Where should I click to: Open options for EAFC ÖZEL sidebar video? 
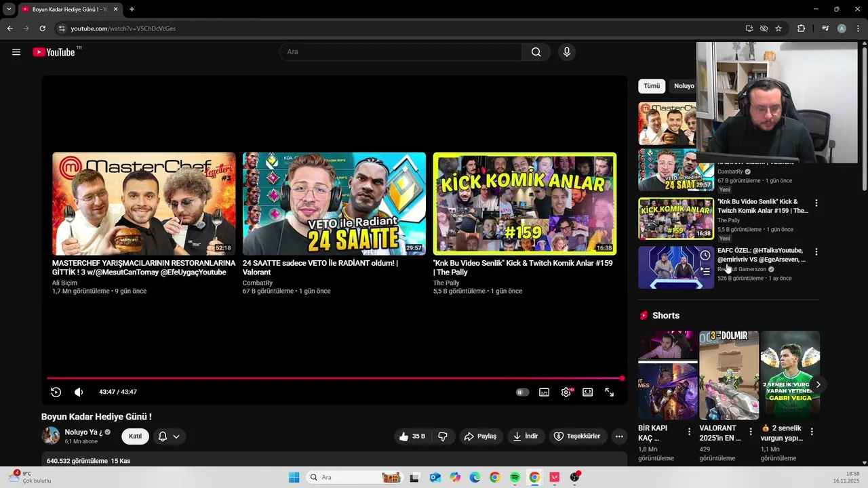pos(816,251)
